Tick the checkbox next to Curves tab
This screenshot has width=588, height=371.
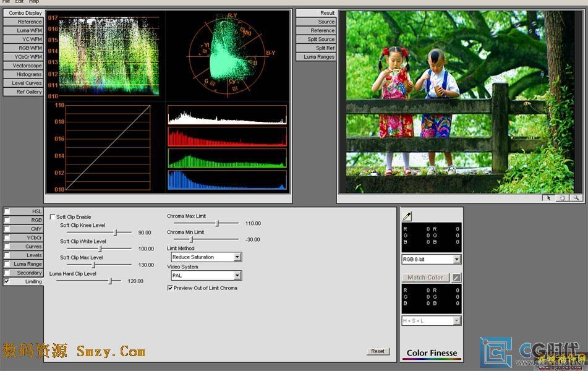pos(7,247)
